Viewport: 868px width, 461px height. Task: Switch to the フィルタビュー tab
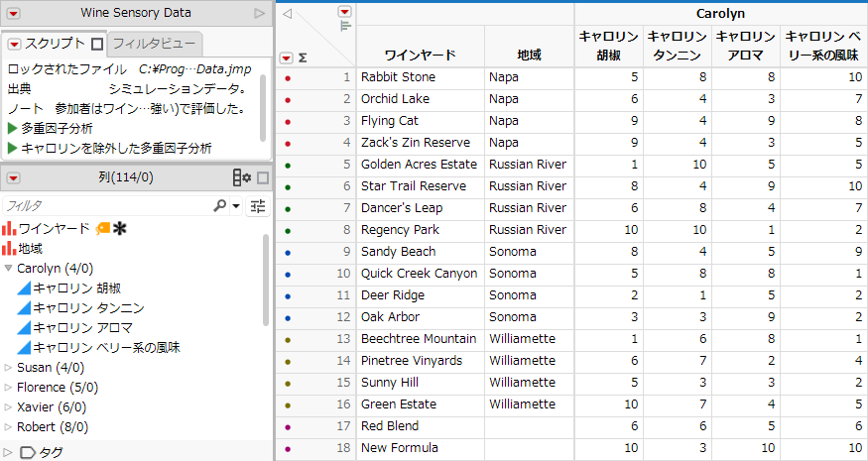pyautogui.click(x=154, y=44)
